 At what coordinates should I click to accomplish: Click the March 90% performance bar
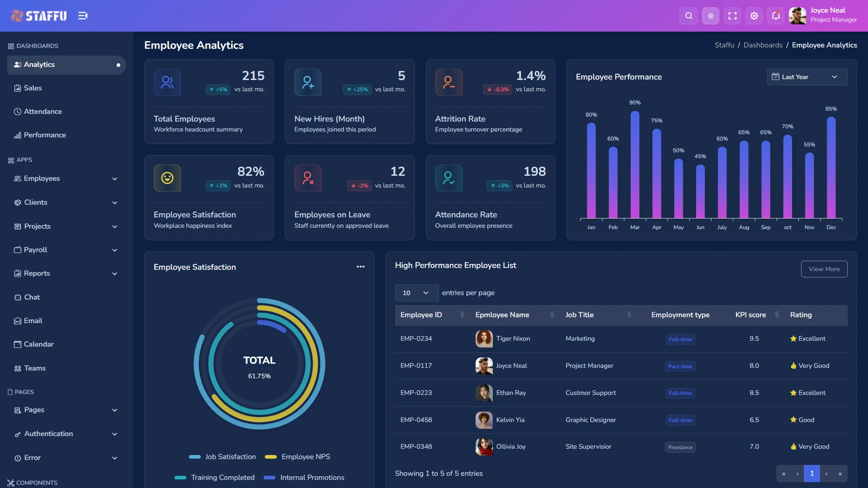635,165
